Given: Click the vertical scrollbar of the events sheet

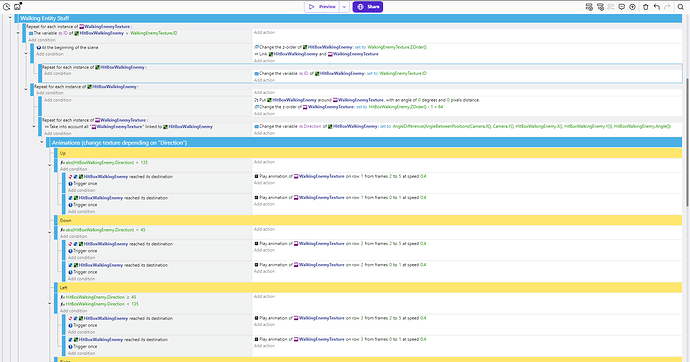Looking at the screenshot, I should click(x=687, y=142).
